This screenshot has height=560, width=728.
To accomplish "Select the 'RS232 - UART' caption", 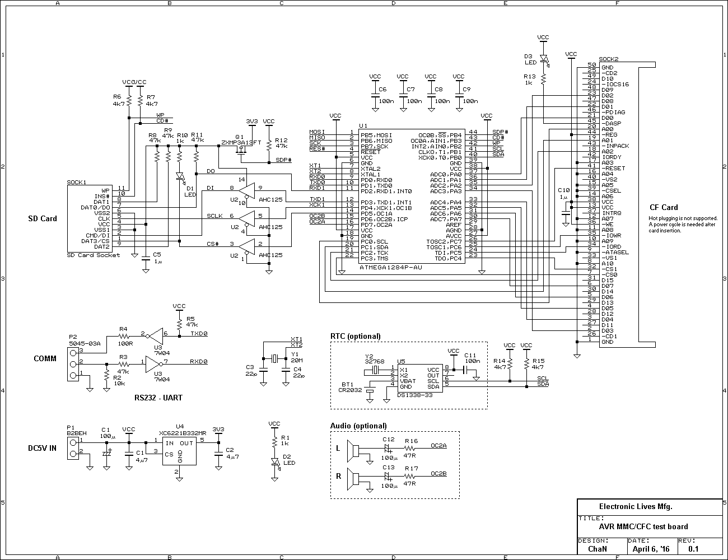I will coord(158,398).
